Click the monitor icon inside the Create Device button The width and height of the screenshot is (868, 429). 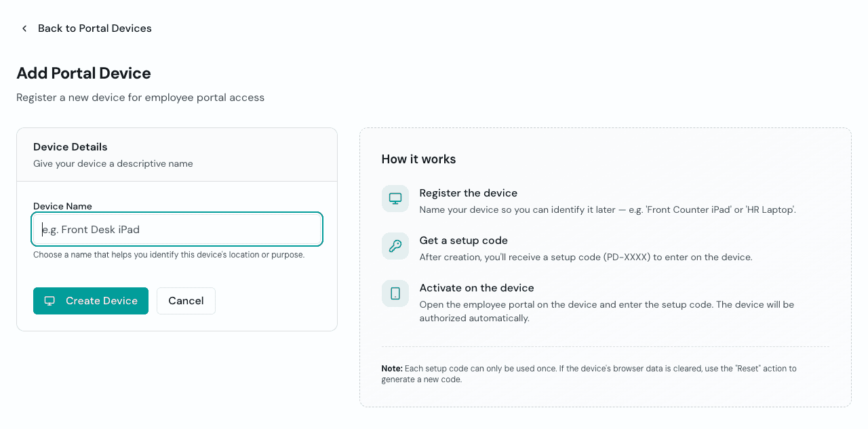click(x=50, y=301)
